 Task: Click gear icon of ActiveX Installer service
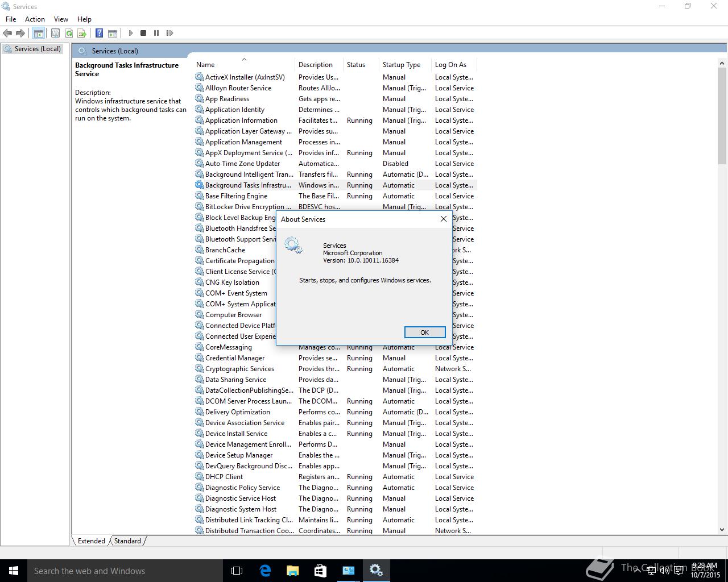tap(199, 77)
